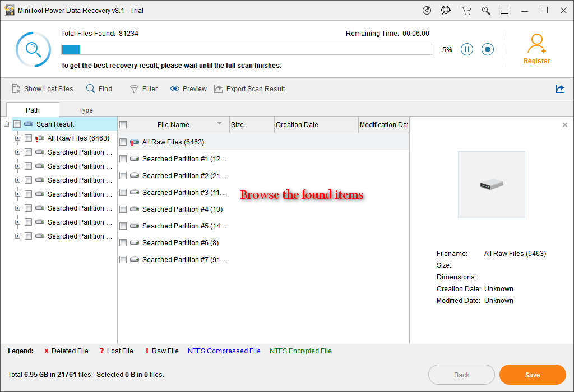This screenshot has height=392, width=574.
Task: Open the Filter funnel tool
Action: coord(144,89)
